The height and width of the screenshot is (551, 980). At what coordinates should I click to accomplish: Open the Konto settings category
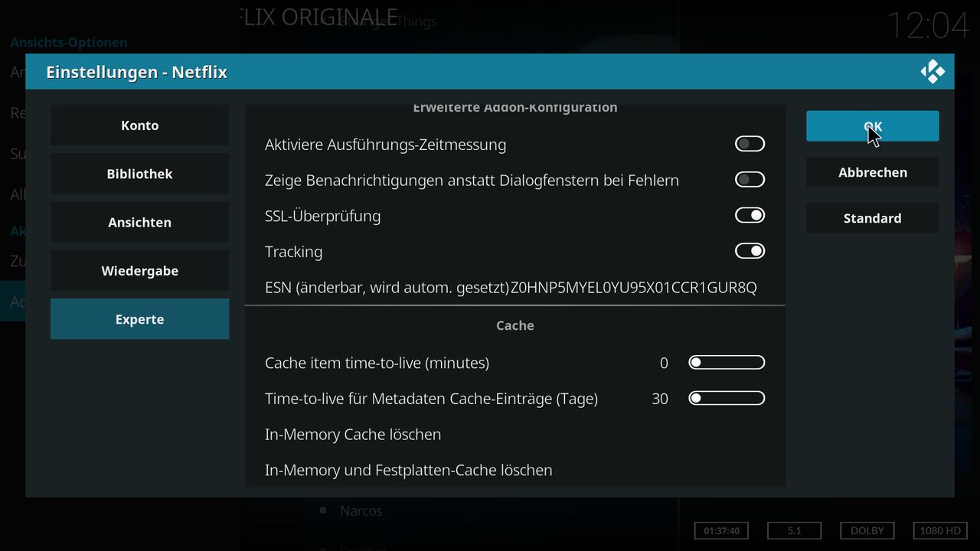[x=139, y=126]
